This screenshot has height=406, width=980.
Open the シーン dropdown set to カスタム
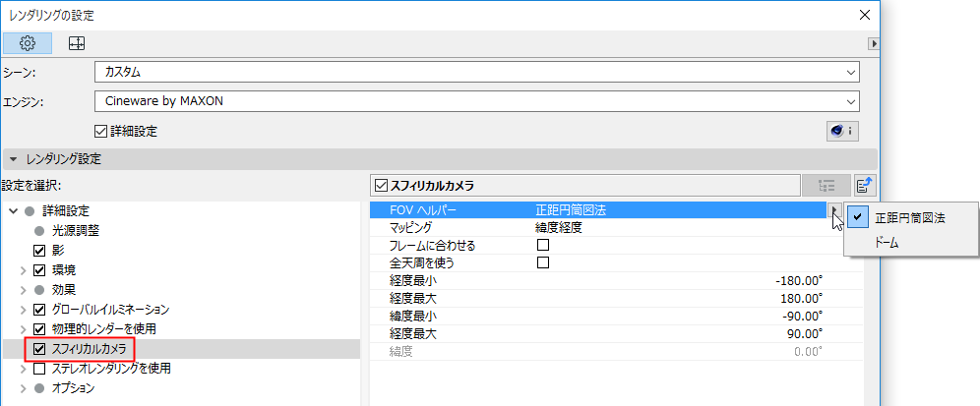point(477,72)
